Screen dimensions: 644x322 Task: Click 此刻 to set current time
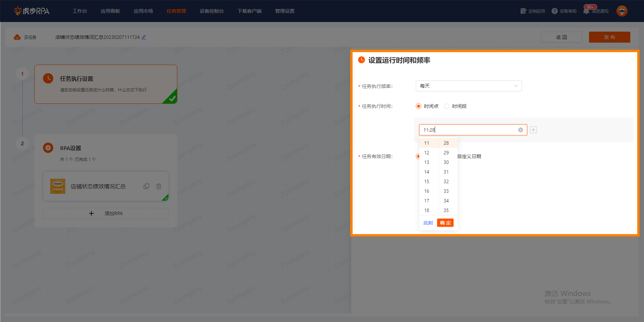[x=428, y=223]
